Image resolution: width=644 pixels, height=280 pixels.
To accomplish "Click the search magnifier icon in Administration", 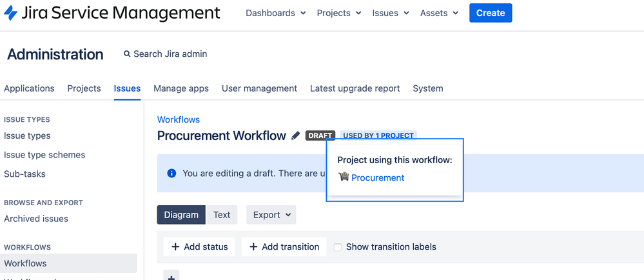I will point(127,54).
